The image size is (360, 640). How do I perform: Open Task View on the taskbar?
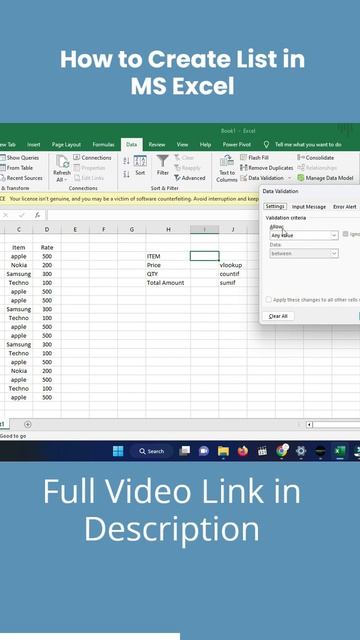(184, 451)
